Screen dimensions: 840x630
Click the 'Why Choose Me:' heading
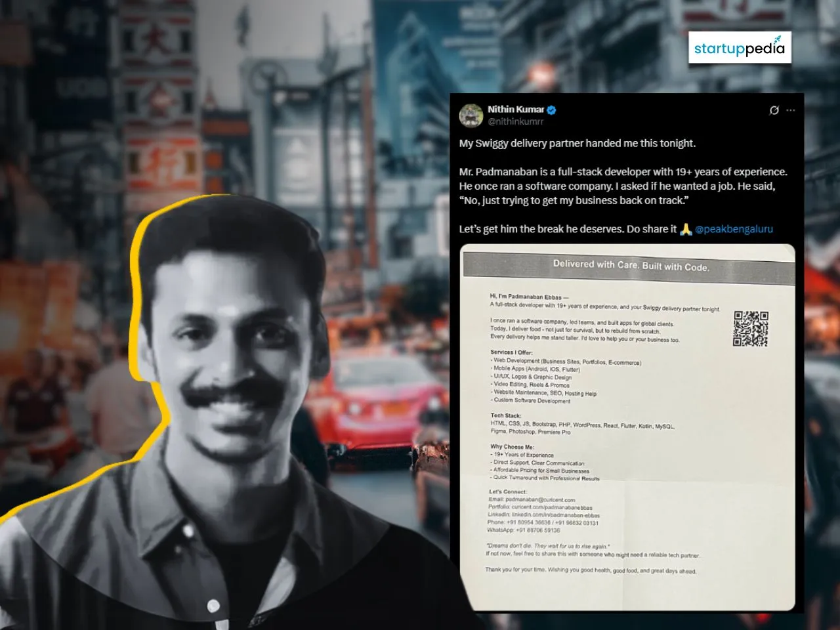(x=512, y=447)
